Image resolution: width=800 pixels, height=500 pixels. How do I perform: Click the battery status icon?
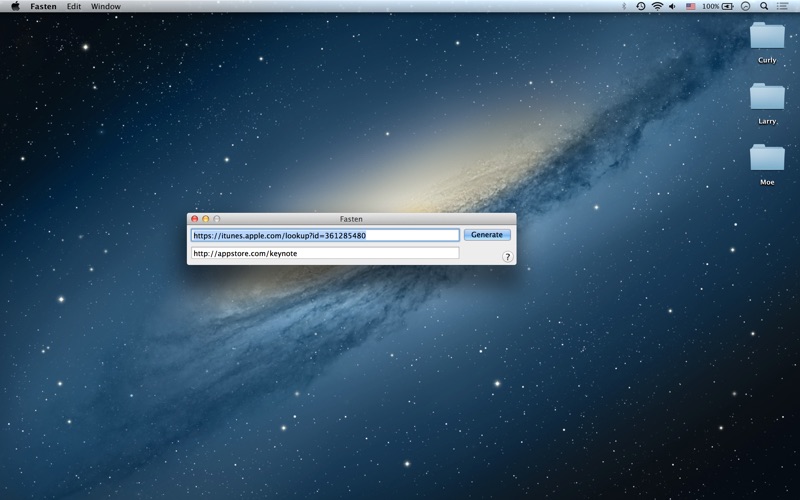(728, 6)
